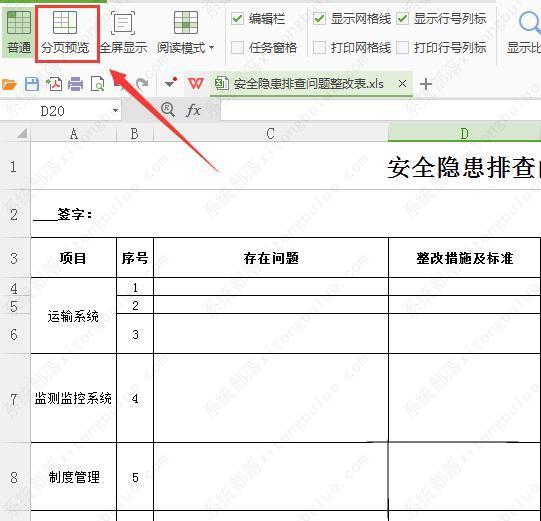Export to PDF icon in toolbar
Viewport: 541px width, 521px height.
click(54, 84)
